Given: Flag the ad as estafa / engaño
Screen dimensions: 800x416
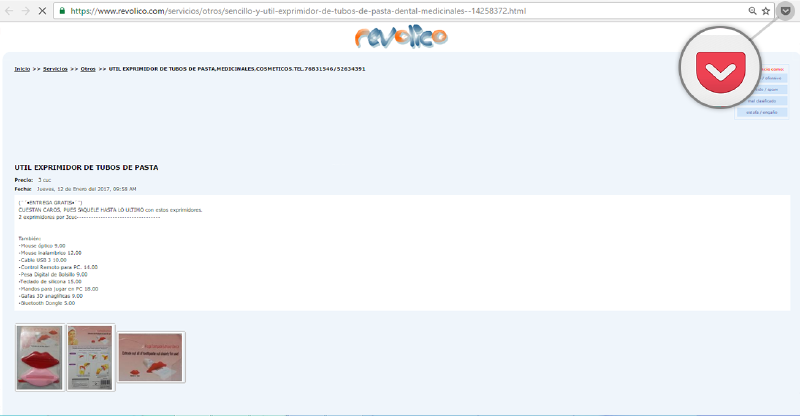Looking at the screenshot, I should pyautogui.click(x=762, y=112).
